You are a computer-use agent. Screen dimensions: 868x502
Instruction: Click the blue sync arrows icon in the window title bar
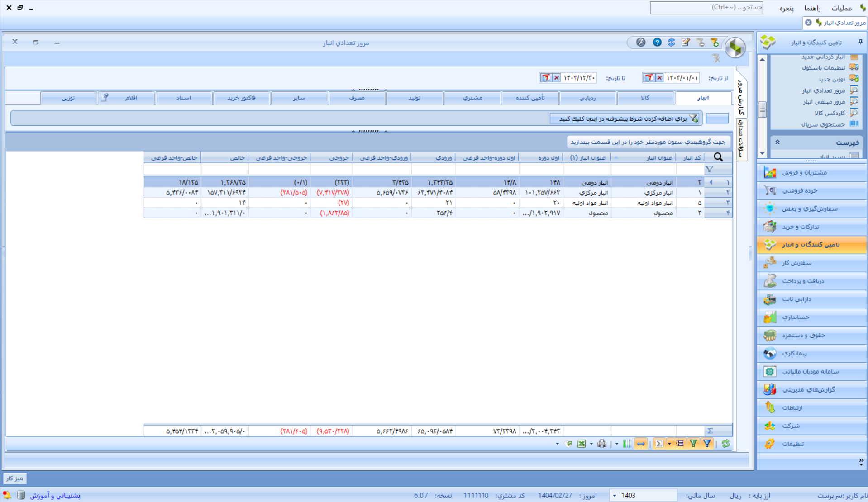coord(672,42)
